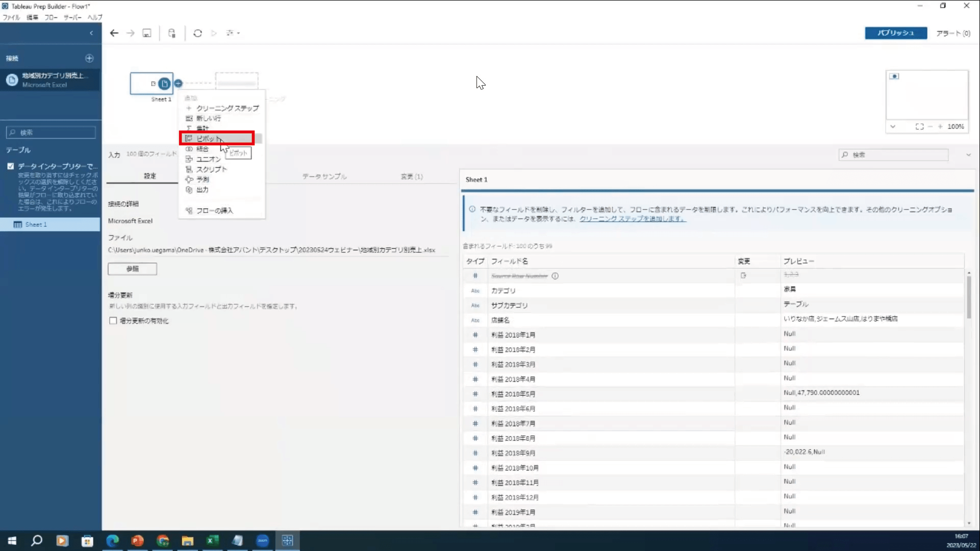The width and height of the screenshot is (980, 551).
Task: Switch to the 変更 (1) tab
Action: (412, 176)
